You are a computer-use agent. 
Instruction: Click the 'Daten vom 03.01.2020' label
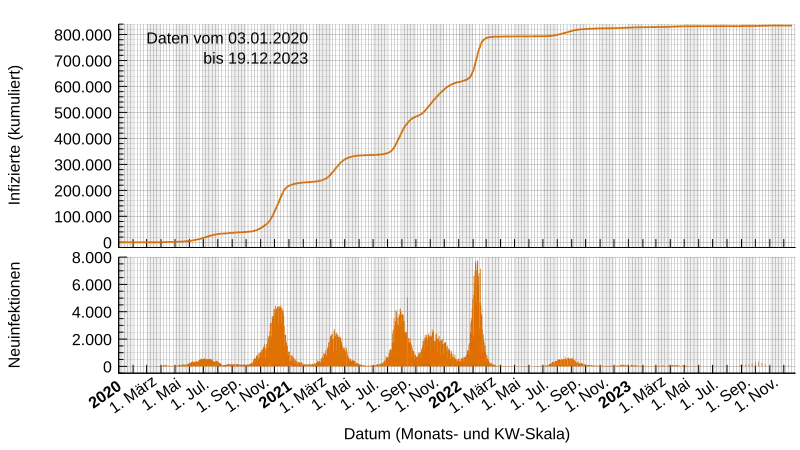[x=227, y=38]
